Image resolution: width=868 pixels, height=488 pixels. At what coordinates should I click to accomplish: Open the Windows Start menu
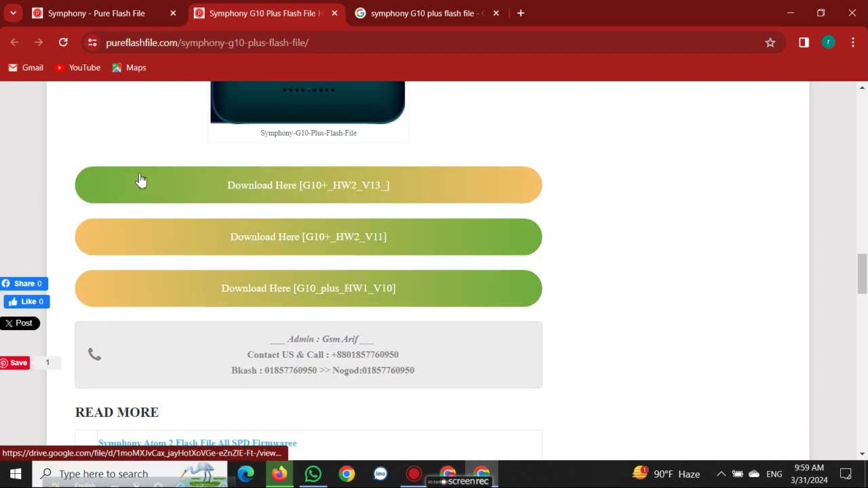pos(15,474)
